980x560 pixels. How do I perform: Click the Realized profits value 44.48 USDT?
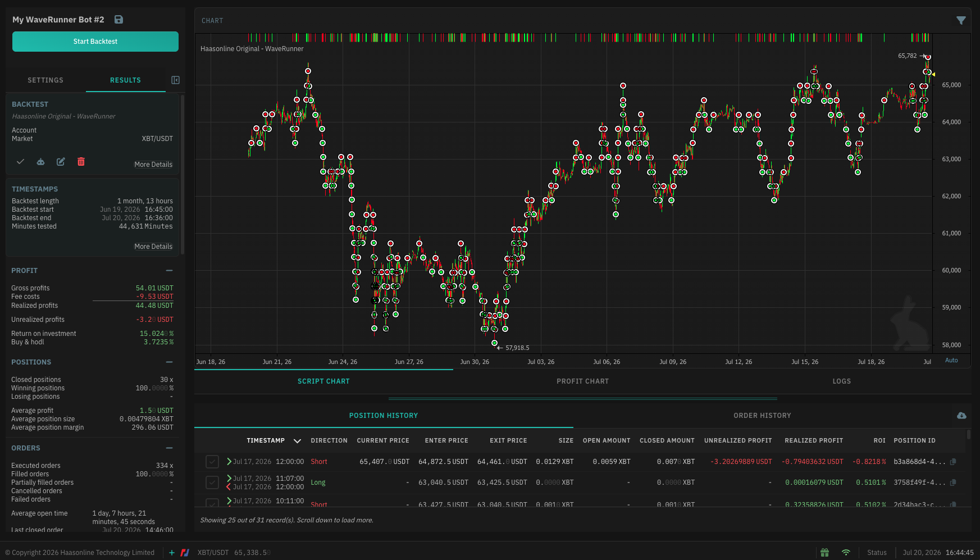154,306
